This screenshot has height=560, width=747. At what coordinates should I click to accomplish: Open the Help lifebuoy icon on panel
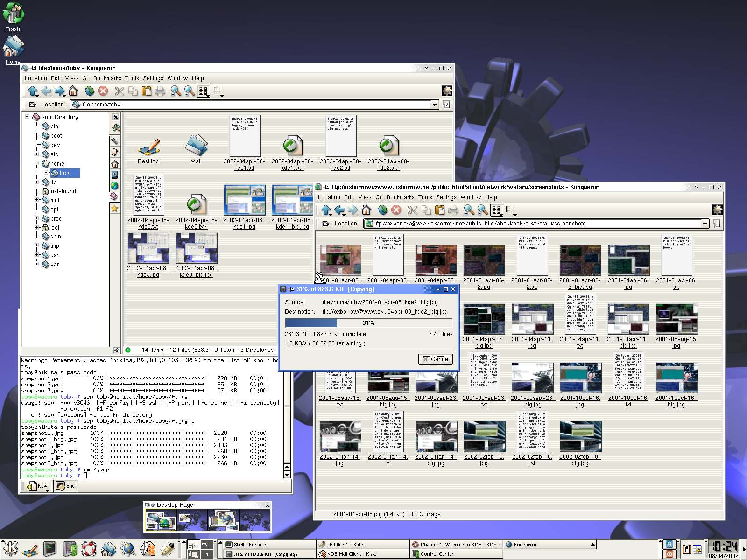pyautogui.click(x=89, y=549)
